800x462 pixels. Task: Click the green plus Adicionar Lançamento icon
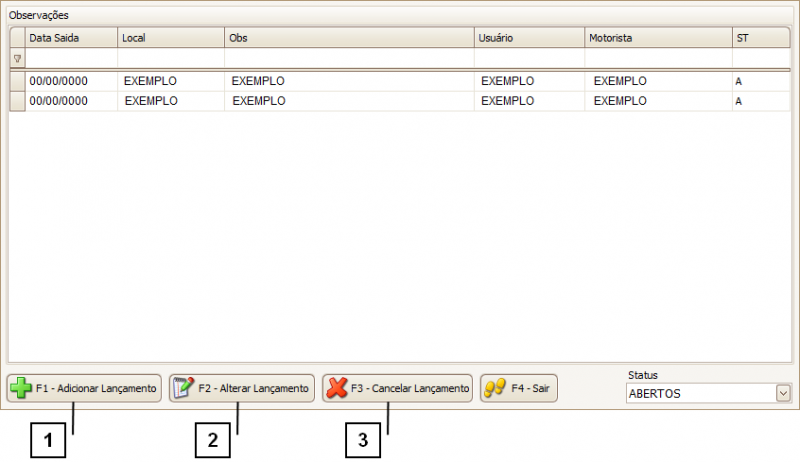click(x=20, y=388)
